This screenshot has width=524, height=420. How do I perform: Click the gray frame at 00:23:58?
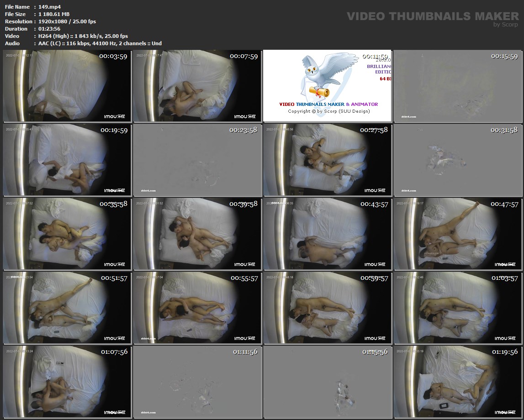(197, 160)
